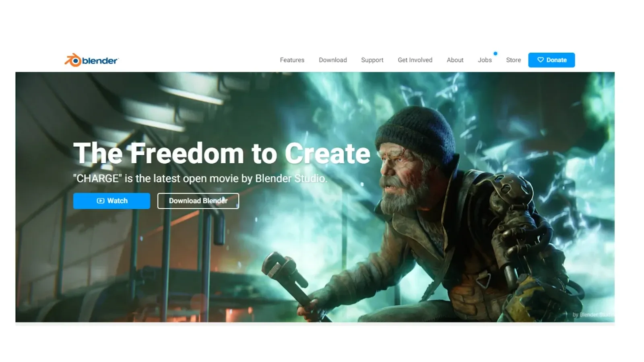Screen dimensions: 644x362
Task: Open the Features menu item
Action: (292, 60)
